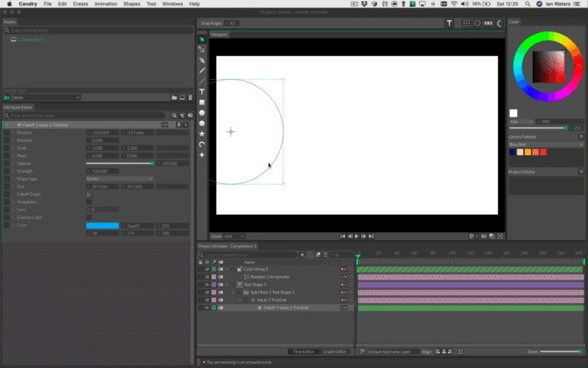This screenshot has width=588, height=368.
Task: Click the blue Color swatch in Attribute Editor
Action: pyautogui.click(x=101, y=225)
